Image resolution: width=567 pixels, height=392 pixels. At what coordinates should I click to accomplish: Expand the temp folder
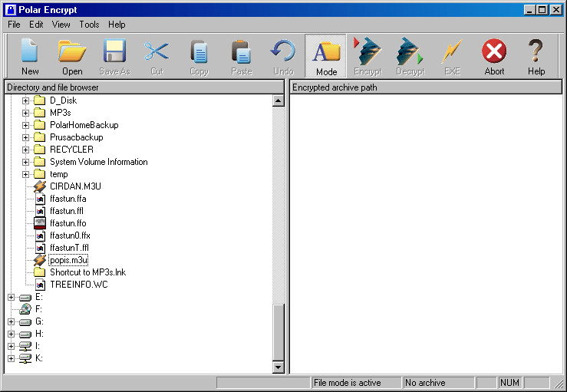(25, 174)
